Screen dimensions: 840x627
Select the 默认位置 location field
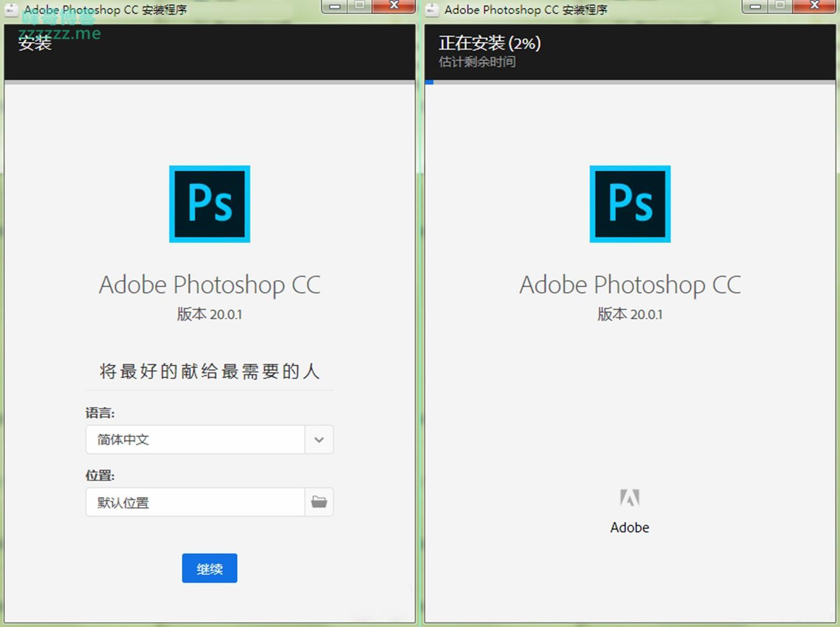(x=195, y=502)
